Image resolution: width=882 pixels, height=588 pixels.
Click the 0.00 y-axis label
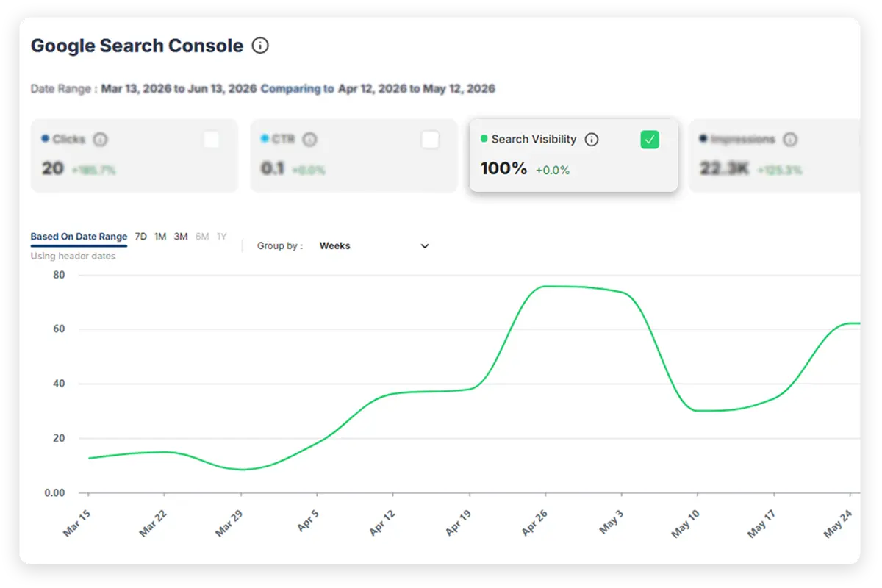pos(55,492)
